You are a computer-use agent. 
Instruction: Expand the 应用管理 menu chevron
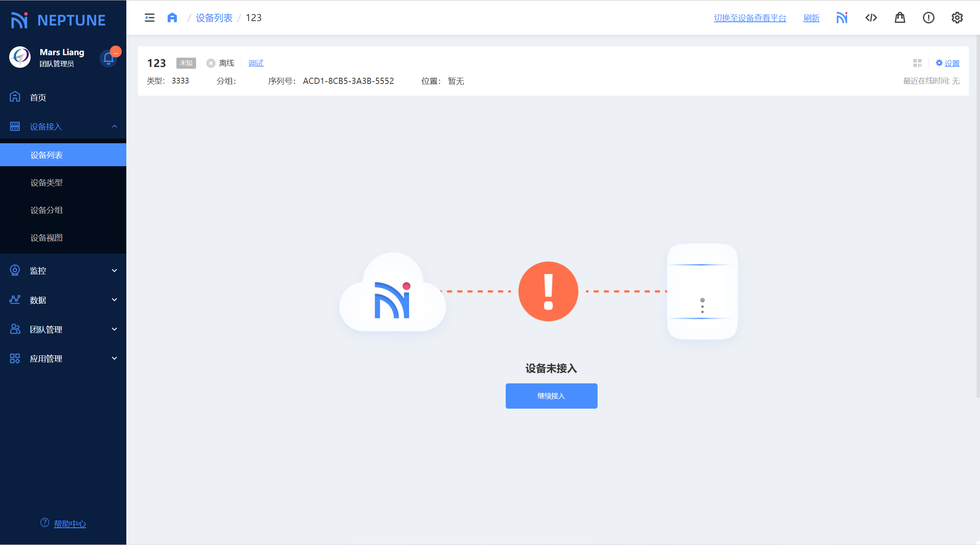coord(114,358)
